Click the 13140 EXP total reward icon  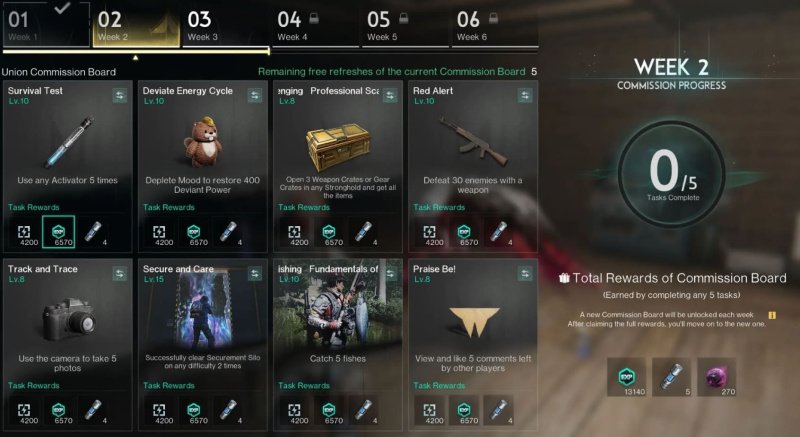627,377
